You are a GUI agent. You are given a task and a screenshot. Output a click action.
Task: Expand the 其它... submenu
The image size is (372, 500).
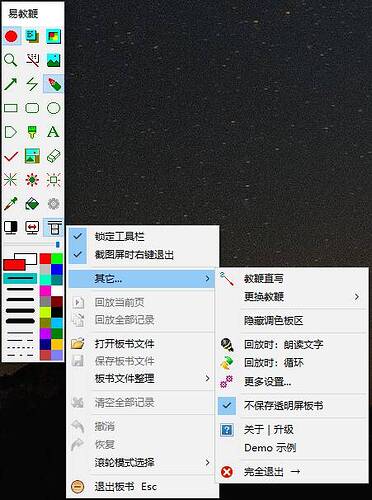click(x=142, y=279)
